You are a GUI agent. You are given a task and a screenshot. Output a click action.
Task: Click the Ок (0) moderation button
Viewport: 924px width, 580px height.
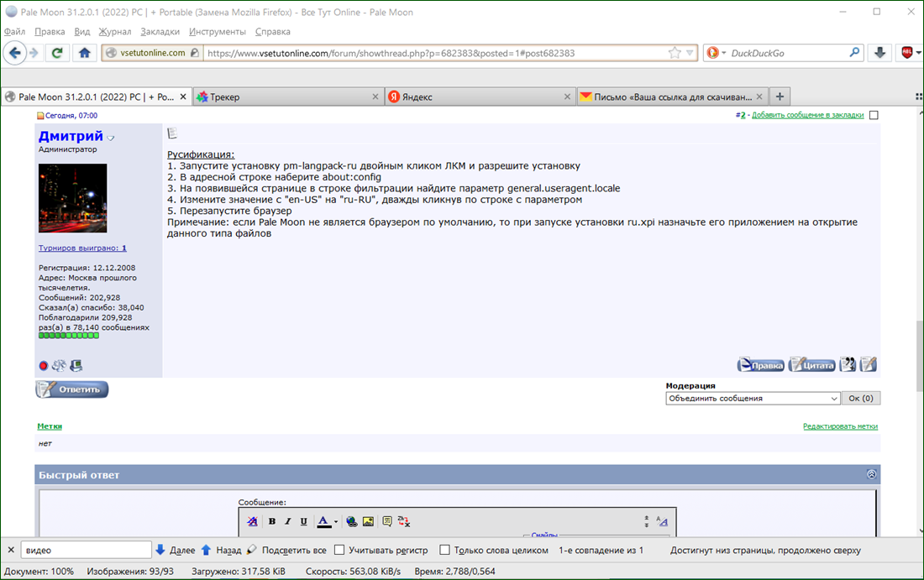click(861, 399)
